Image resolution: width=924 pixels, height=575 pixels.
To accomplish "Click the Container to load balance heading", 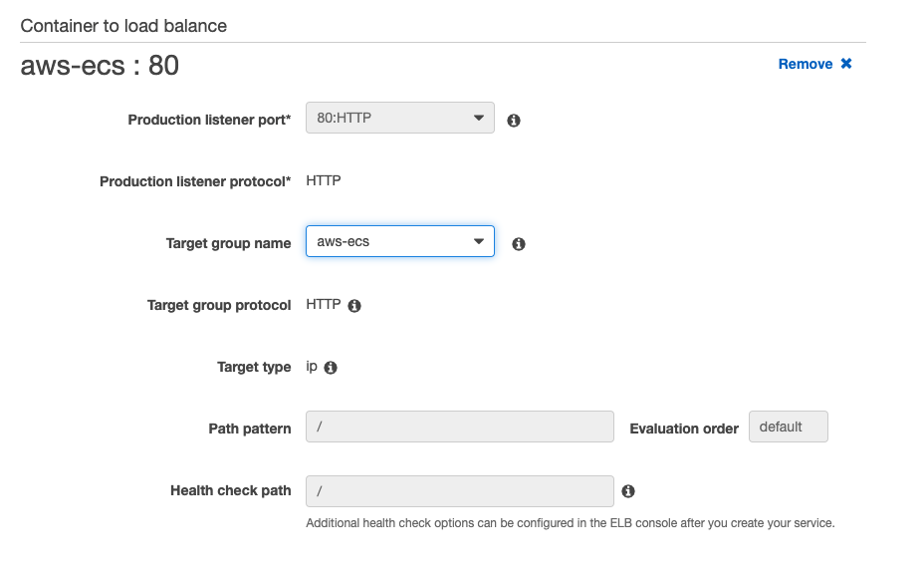I will point(123,26).
